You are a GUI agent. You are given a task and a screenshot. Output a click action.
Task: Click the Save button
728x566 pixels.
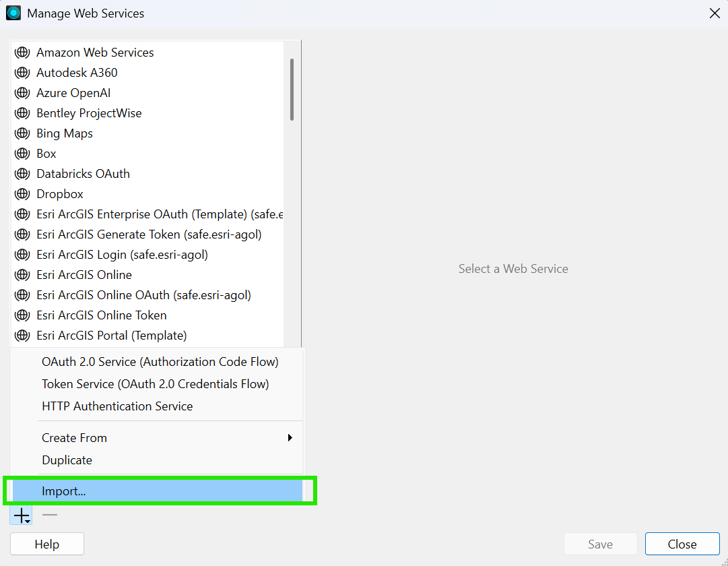point(600,544)
